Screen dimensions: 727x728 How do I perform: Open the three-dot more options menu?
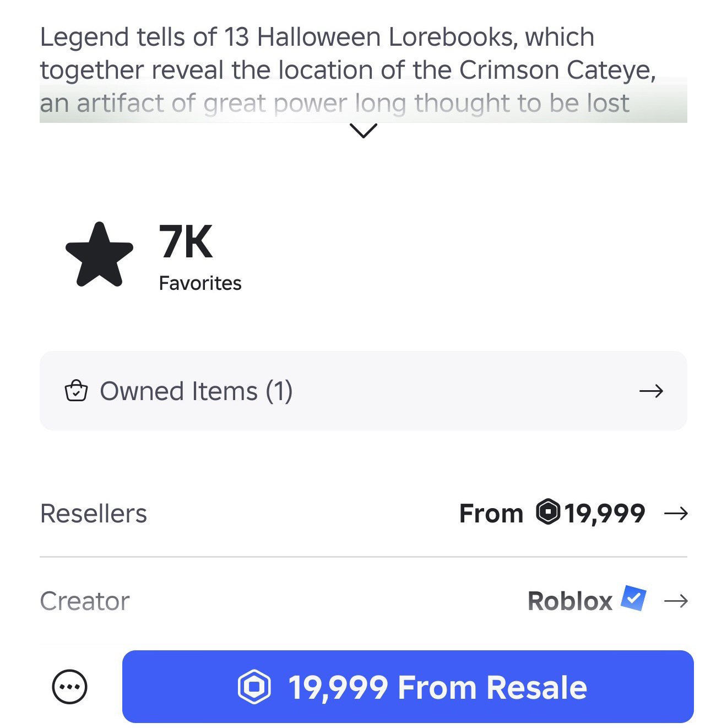click(x=69, y=687)
